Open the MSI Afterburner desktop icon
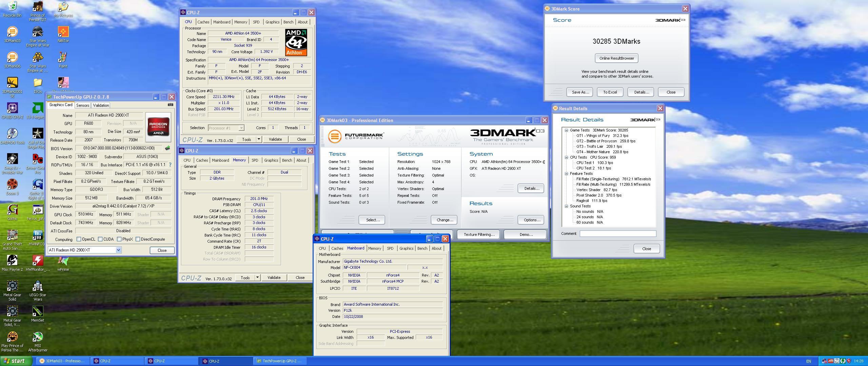Viewport: 868px width, 366px height. (38, 337)
